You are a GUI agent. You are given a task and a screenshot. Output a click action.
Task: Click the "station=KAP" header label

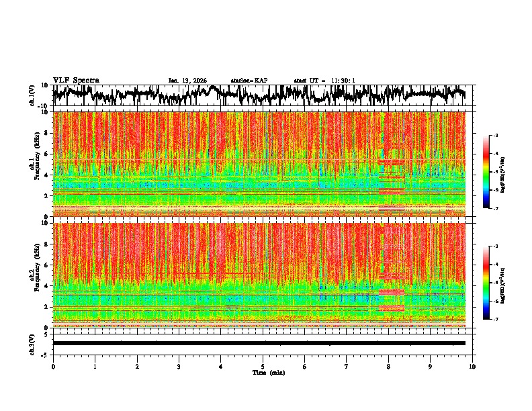249,81
